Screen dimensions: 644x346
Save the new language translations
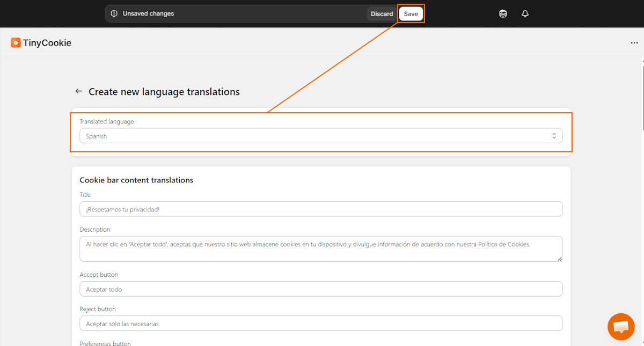411,13
